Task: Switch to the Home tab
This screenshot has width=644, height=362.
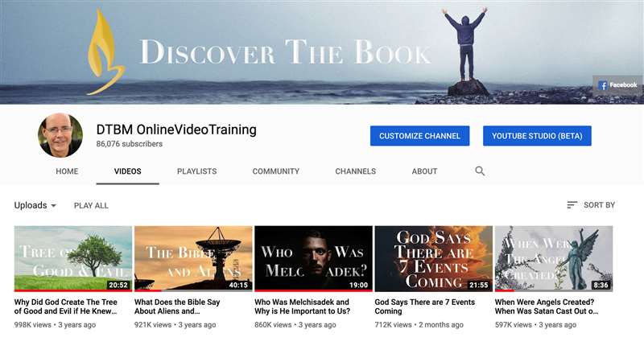Action: [67, 171]
